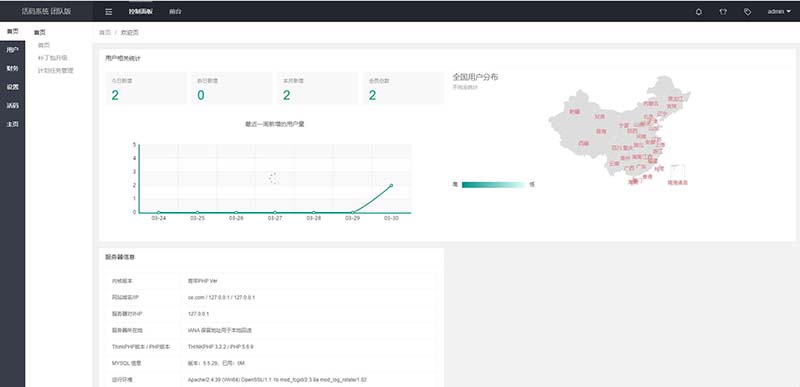Click the tag icon in header
The height and width of the screenshot is (387, 800).
coord(747,12)
